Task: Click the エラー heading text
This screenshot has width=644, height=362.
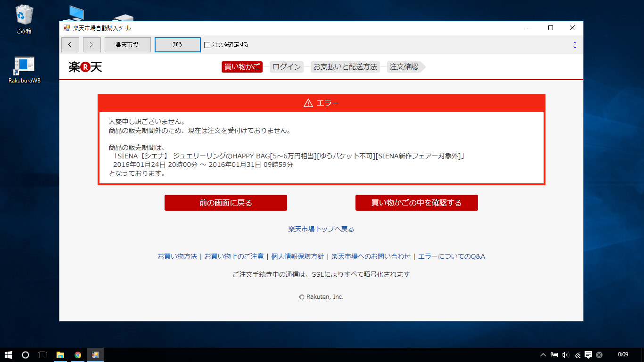Action: [x=328, y=103]
